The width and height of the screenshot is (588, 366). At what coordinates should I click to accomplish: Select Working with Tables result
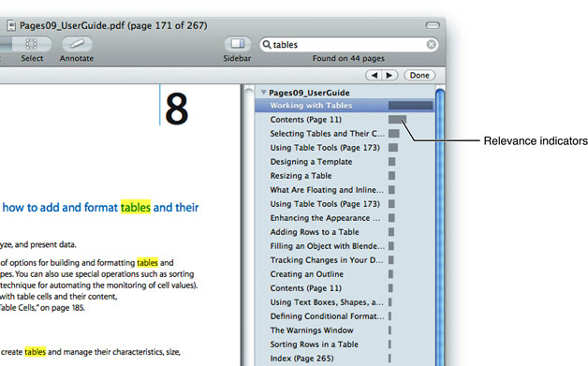(345, 106)
